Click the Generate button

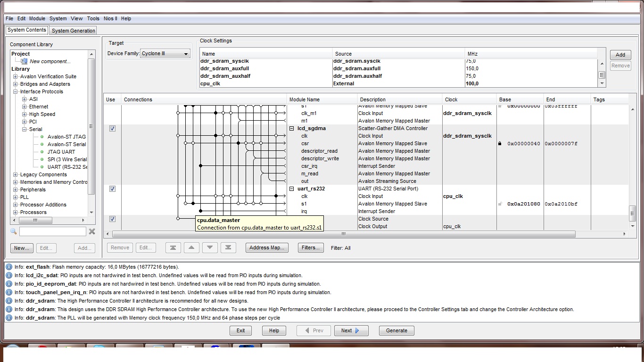click(396, 330)
